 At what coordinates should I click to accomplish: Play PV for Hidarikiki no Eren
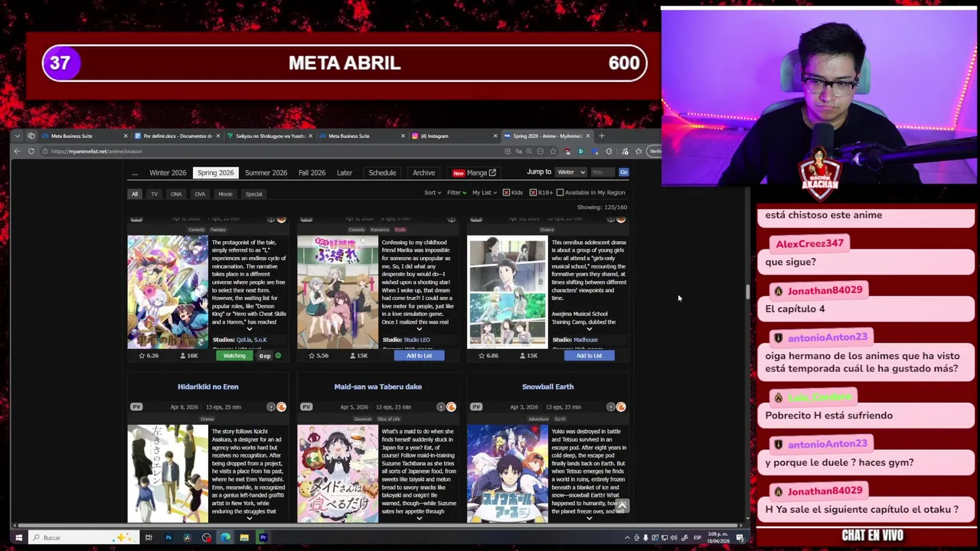coord(136,407)
